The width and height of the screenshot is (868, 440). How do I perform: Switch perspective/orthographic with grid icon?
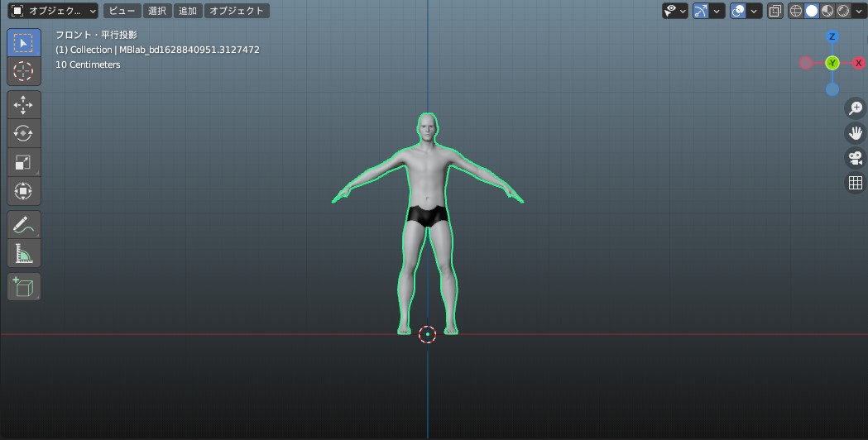tap(856, 183)
